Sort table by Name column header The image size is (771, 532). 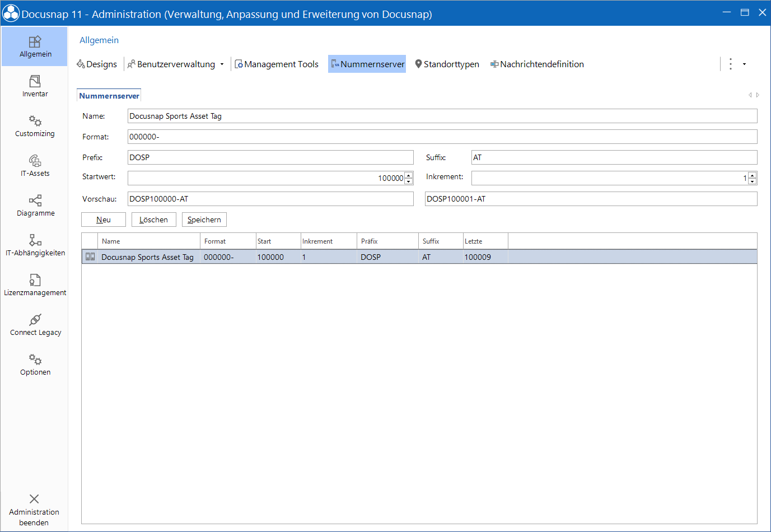click(x=149, y=241)
